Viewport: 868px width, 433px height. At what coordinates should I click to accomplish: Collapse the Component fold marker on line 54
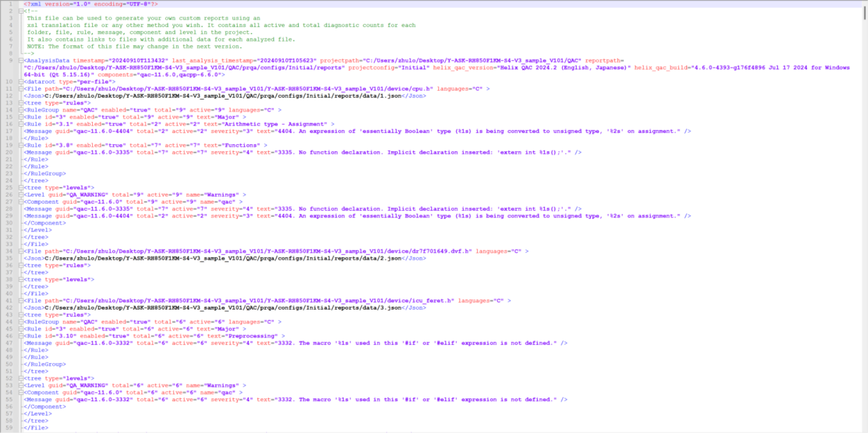[21, 392]
